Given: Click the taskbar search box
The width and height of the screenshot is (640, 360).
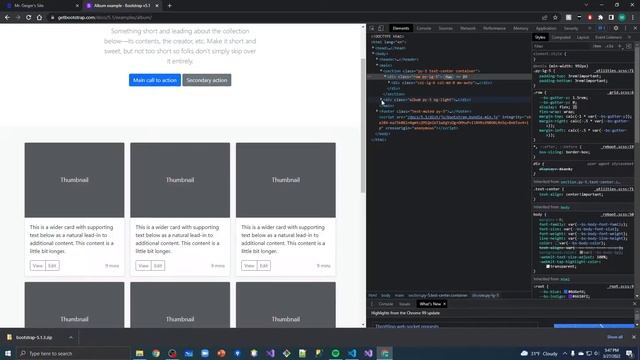Looking at the screenshot, I should tap(73, 353).
